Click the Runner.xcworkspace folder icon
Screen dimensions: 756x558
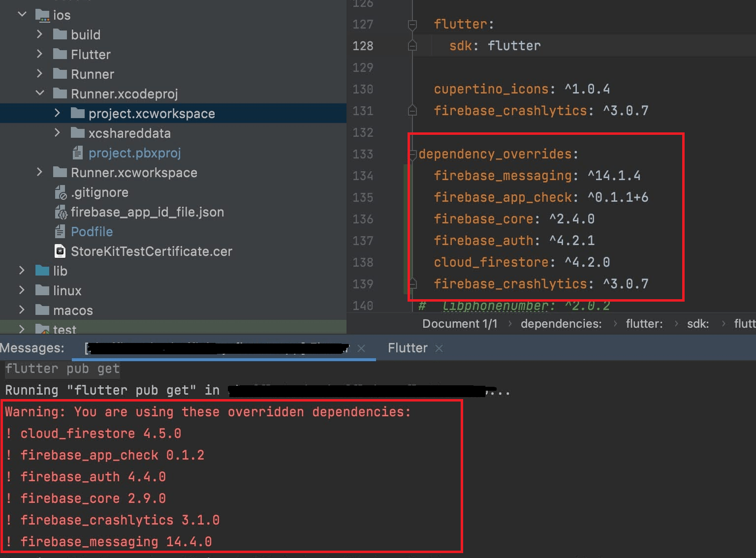coord(60,172)
